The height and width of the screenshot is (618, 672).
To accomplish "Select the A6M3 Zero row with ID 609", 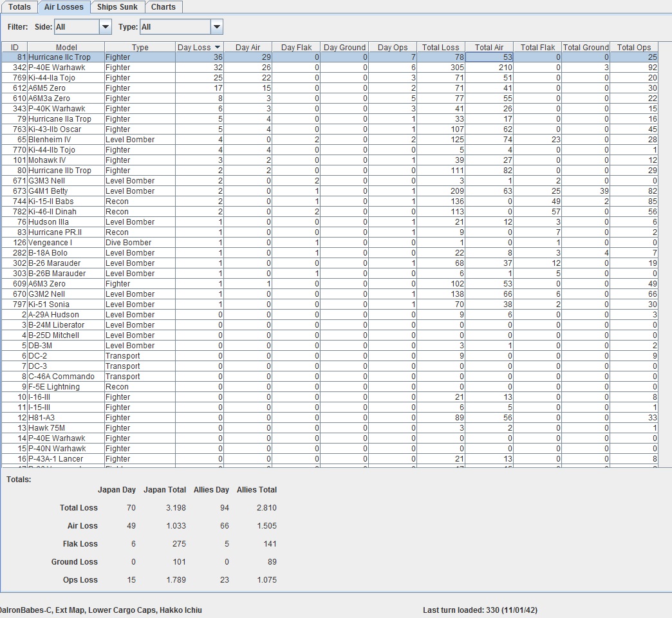I will (x=330, y=283).
